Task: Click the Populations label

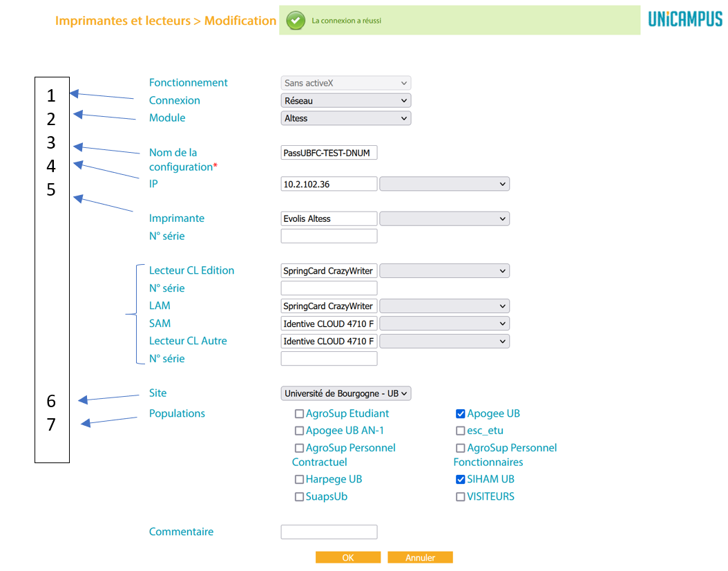Action: (x=177, y=413)
